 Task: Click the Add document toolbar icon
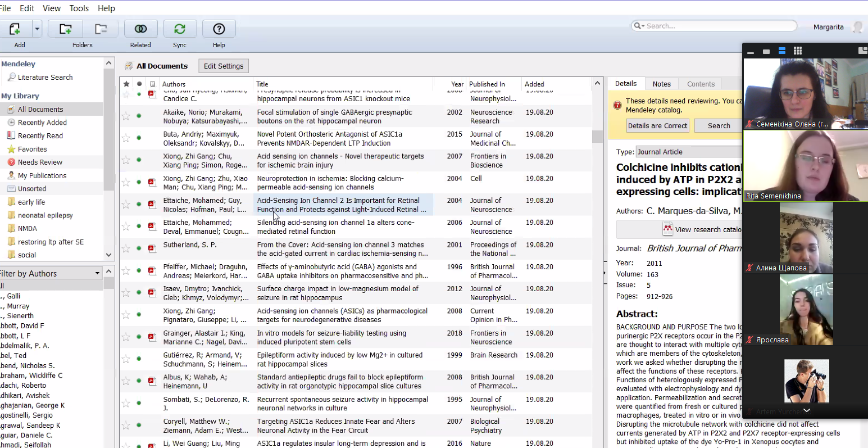[15, 29]
